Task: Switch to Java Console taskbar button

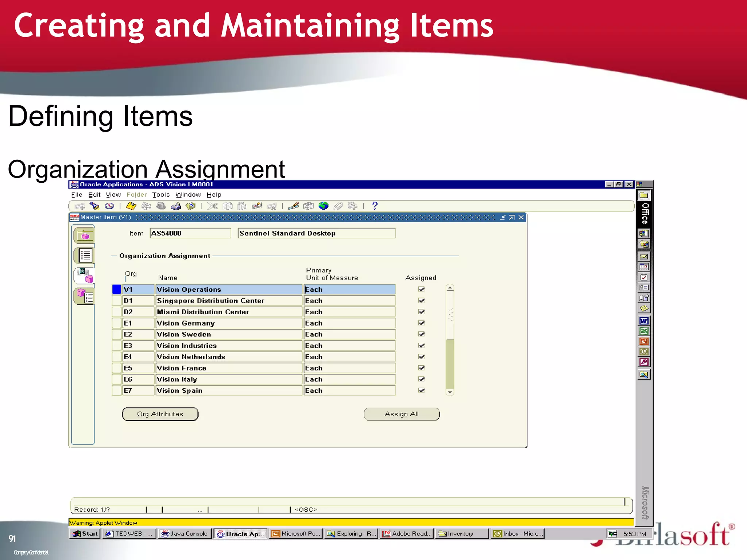Action: coord(185,534)
